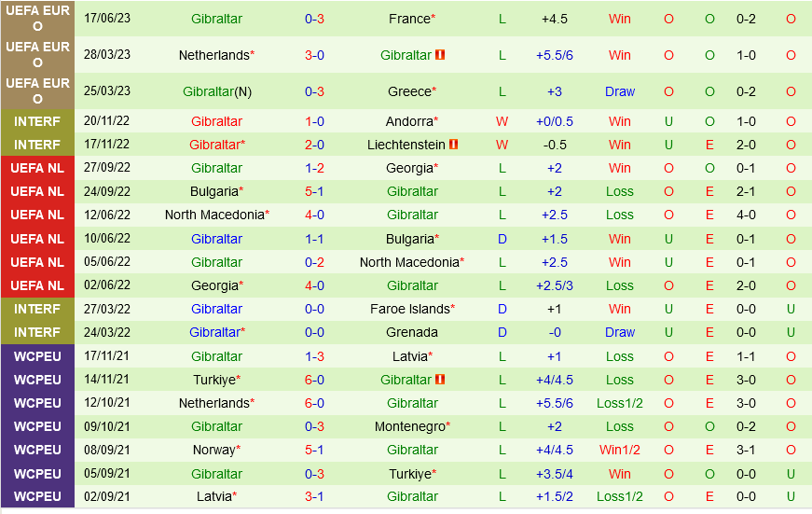Click the WCPEU label dated 17/11/21
The height and width of the screenshot is (514, 812).
coord(37,356)
